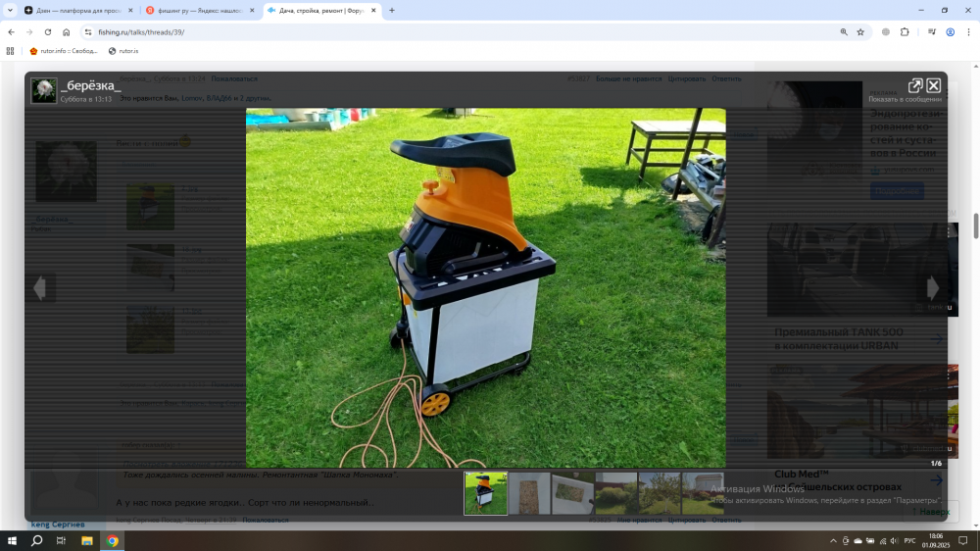980x551 pixels.
Task: Open the Chrome apps grid in bookmarks bar
Action: [x=11, y=51]
